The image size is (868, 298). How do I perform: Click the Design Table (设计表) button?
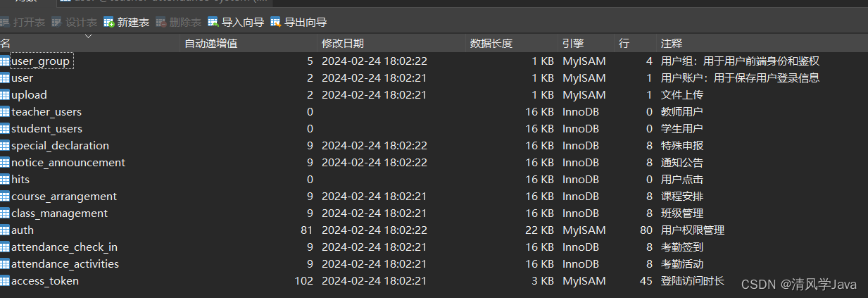tap(75, 23)
